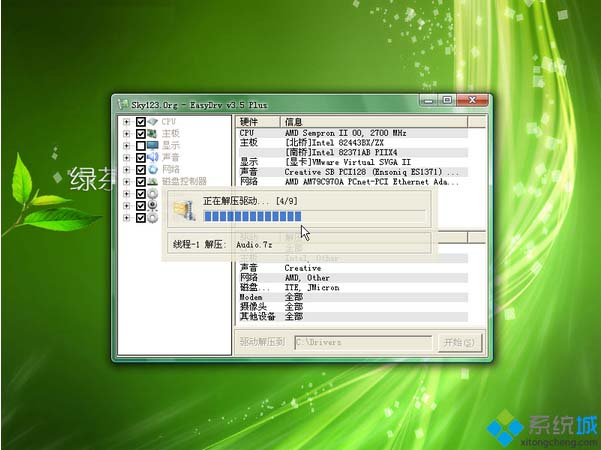Select the 磁盘控制器 tree label
Screen dimensions: 601x450
184,181
